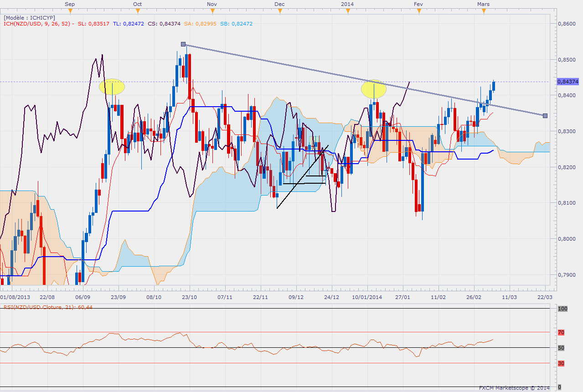Click the 0,8100 price axis label

click(x=566, y=203)
